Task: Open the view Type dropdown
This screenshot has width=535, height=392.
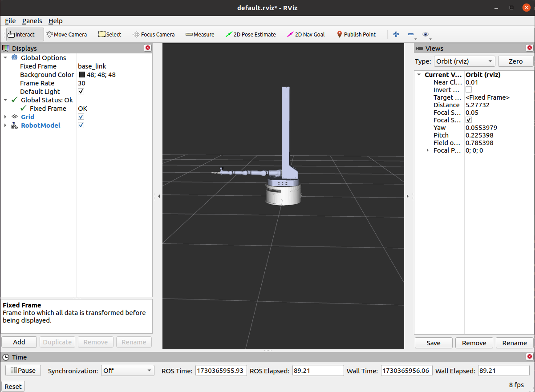Action: tap(464, 61)
